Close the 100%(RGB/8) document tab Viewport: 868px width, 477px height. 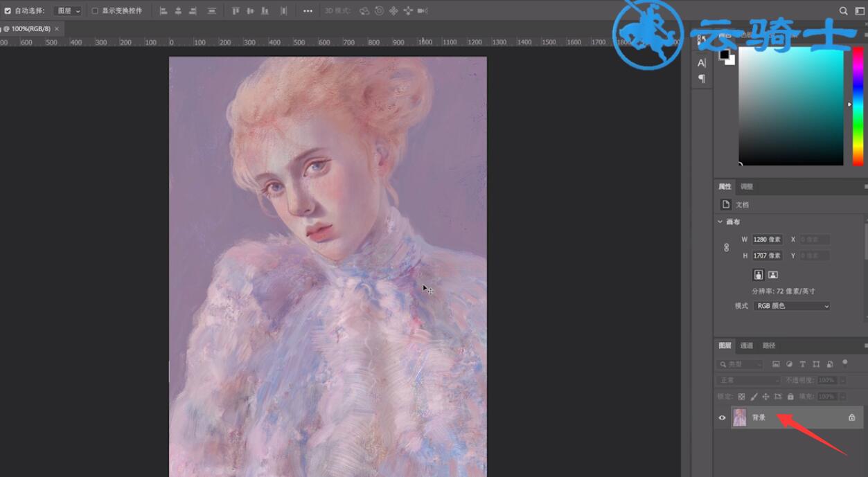pyautogui.click(x=57, y=29)
